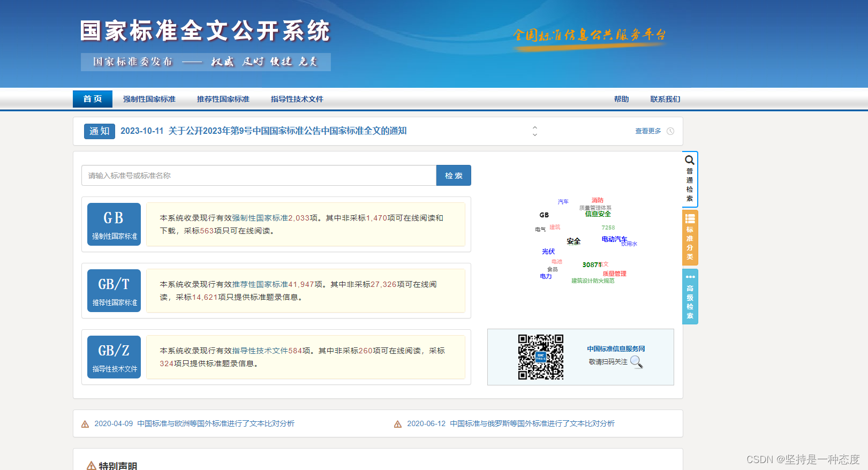Image resolution: width=868 pixels, height=470 pixels.
Task: Open the 推荐性国家标准 navigation menu item
Action: coord(223,99)
